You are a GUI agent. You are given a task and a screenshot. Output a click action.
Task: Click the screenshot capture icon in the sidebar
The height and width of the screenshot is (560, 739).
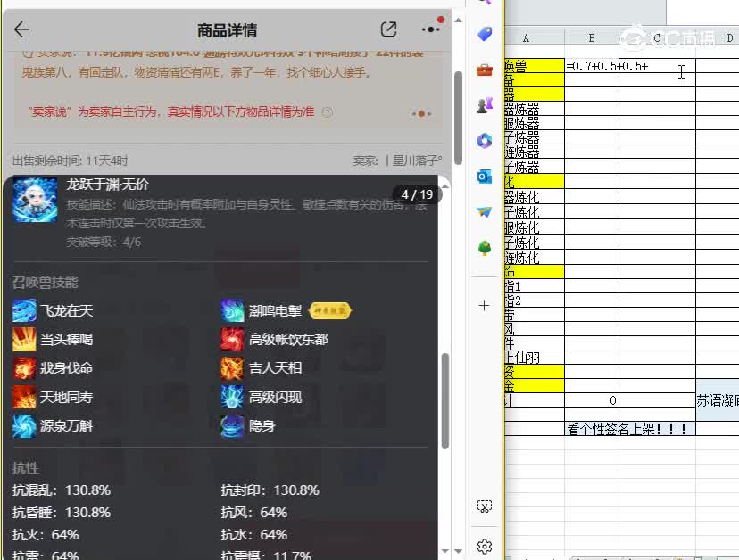tap(484, 505)
